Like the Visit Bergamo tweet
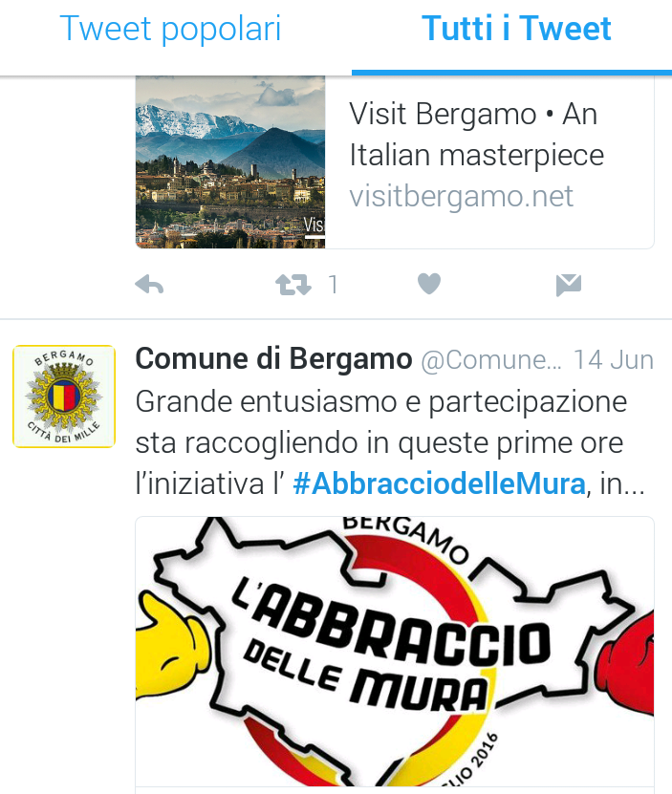Image resolution: width=672 pixels, height=794 pixels. 429,284
